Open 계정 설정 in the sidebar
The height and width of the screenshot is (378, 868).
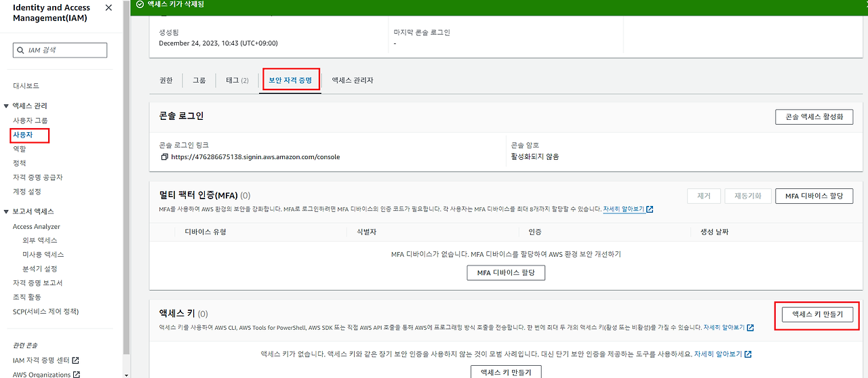[x=26, y=192]
